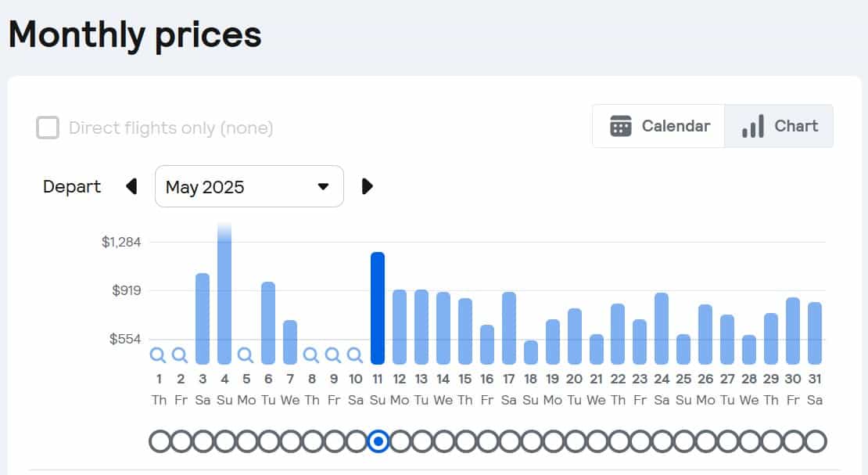Viewport: 868px width, 475px height.
Task: Enable the Direct flights only checkbox
Action: 48,128
